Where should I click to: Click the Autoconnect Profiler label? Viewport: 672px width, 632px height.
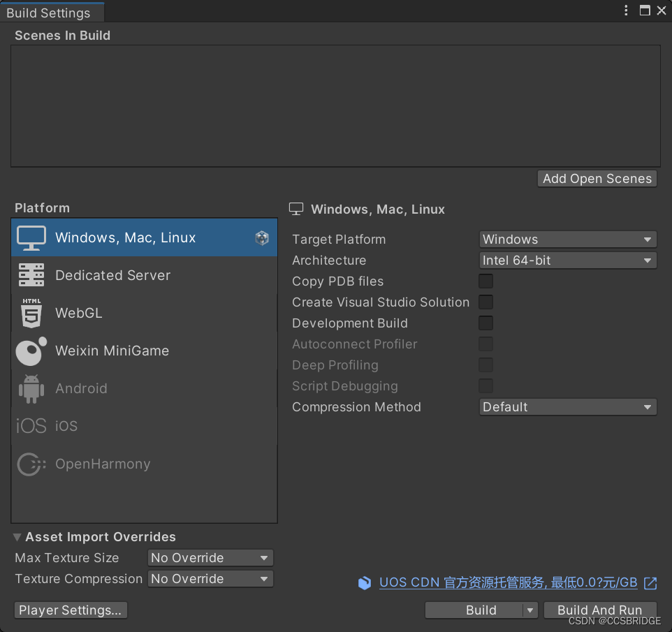(355, 344)
